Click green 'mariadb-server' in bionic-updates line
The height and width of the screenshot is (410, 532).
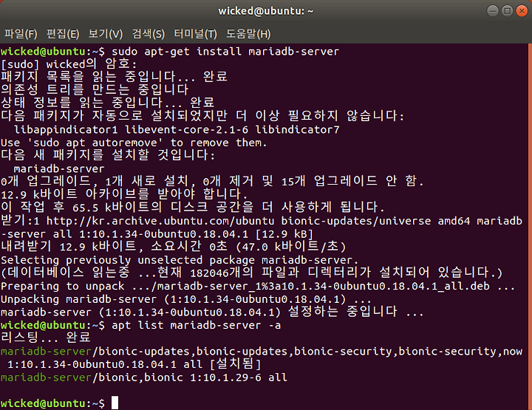(46, 352)
